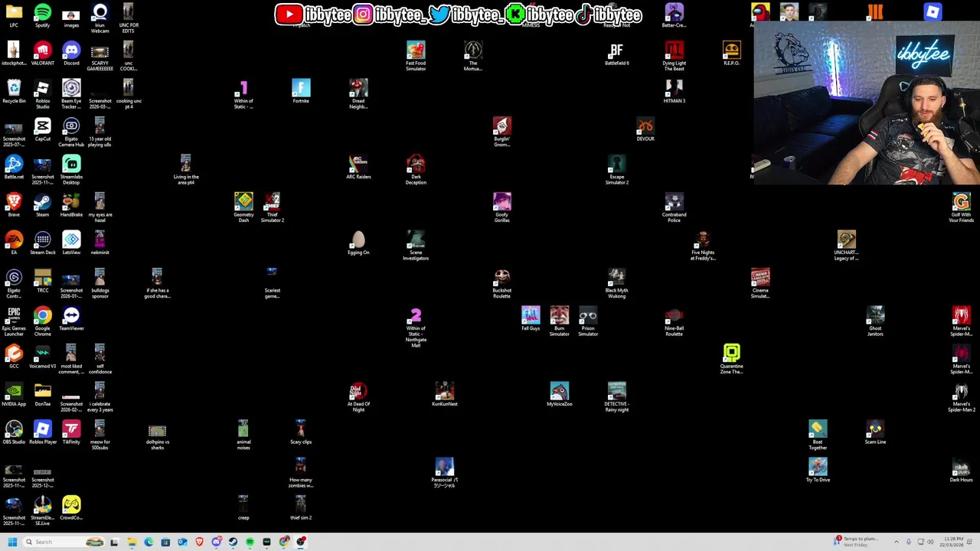This screenshot has height=551, width=980.
Task: Select the DEVOUR game shortcut
Action: click(645, 130)
